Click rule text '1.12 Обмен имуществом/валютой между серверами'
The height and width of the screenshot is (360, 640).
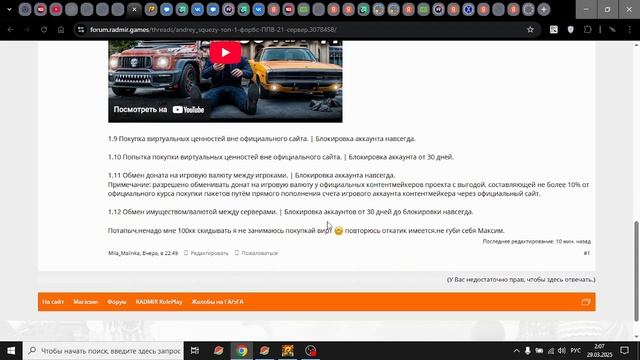pyautogui.click(x=193, y=212)
